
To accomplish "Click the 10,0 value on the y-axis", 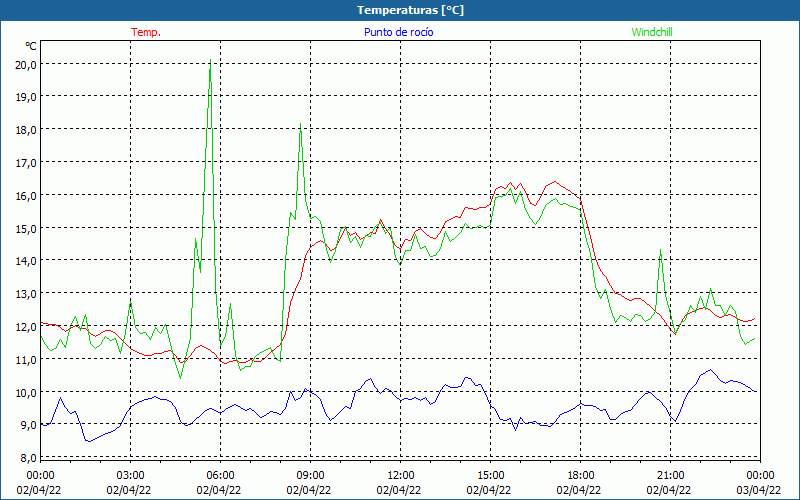I will [x=27, y=392].
